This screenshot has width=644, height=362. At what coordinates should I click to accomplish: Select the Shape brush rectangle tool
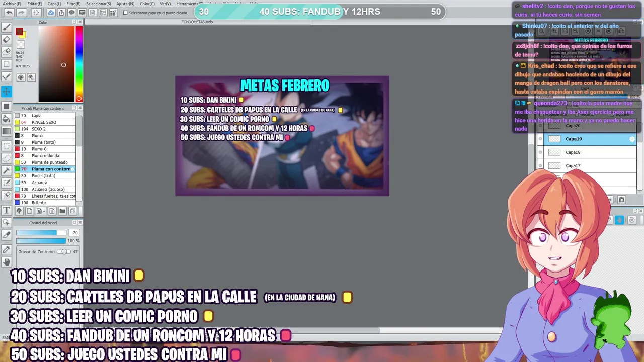7,64
